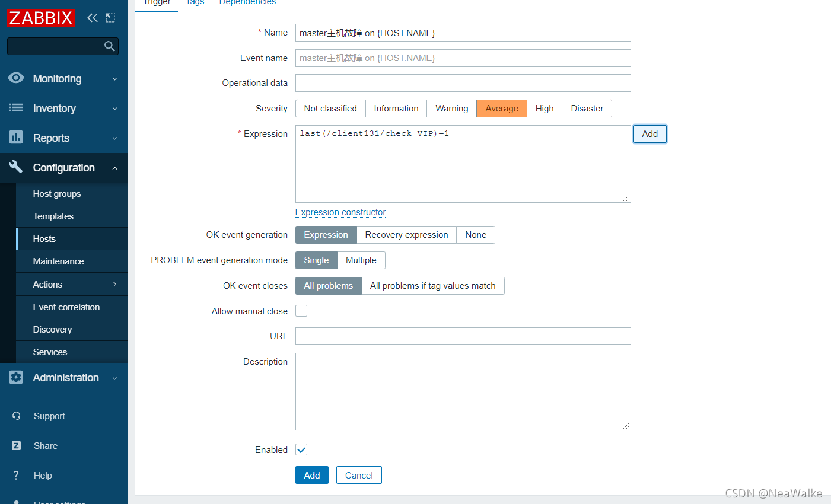Click the Administration gear icon
Screen dimensions: 831x504
16,377
